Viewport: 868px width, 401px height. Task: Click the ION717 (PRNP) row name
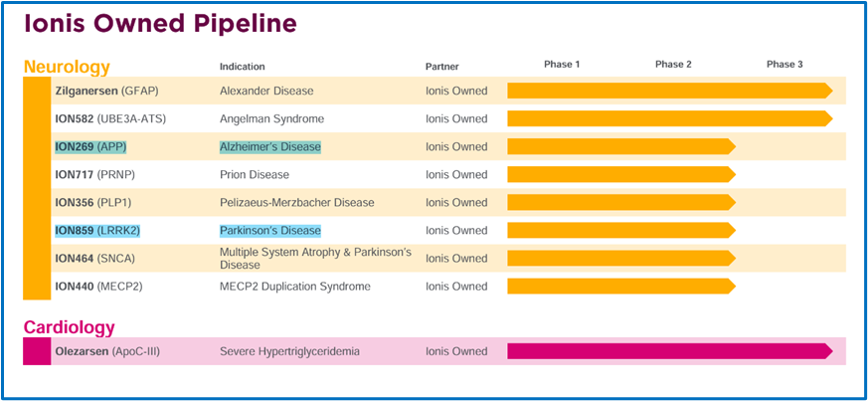click(x=95, y=175)
